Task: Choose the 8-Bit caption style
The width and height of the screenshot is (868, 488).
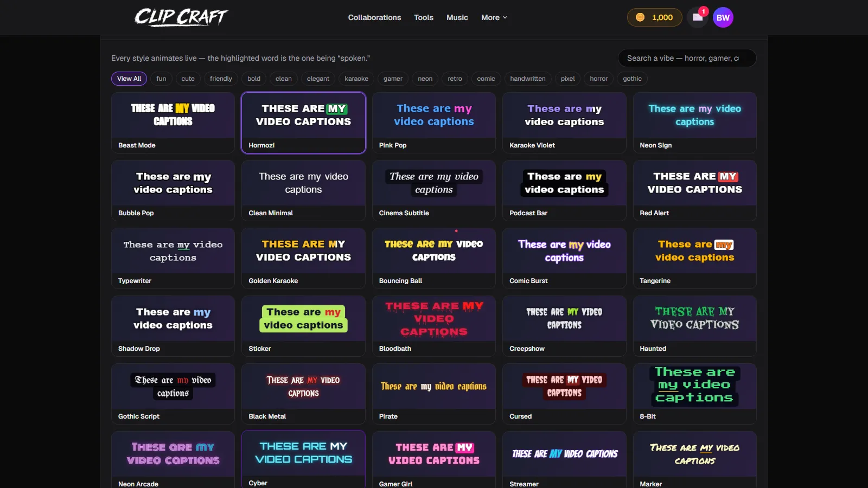Action: (x=695, y=394)
